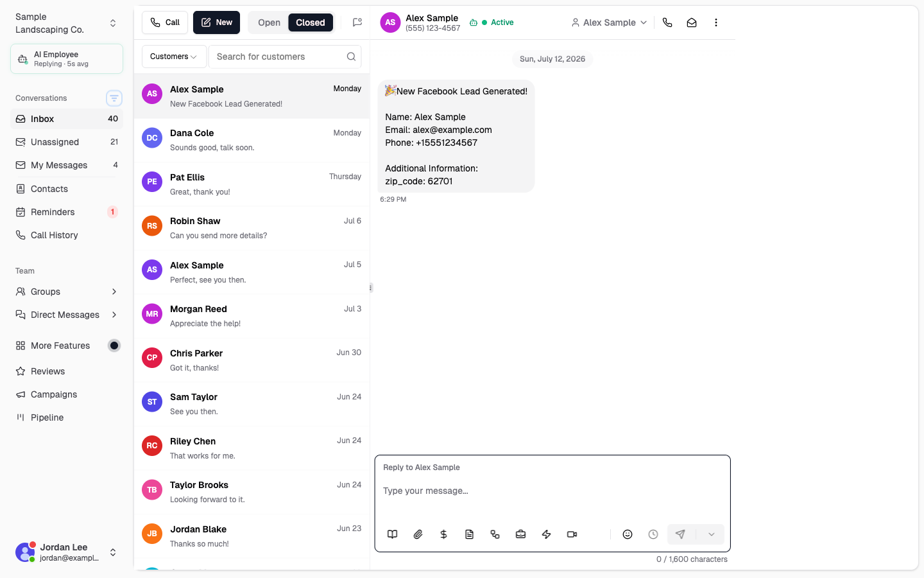Viewport: 924px width, 578px height.
Task: Click Jordan Lee profile avatar
Action: tap(25, 552)
